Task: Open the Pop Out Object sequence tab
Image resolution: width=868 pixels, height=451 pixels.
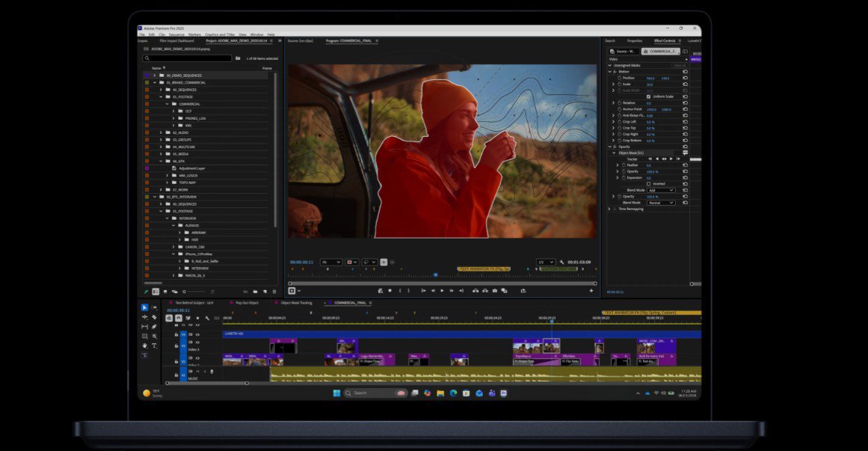Action: [x=247, y=303]
